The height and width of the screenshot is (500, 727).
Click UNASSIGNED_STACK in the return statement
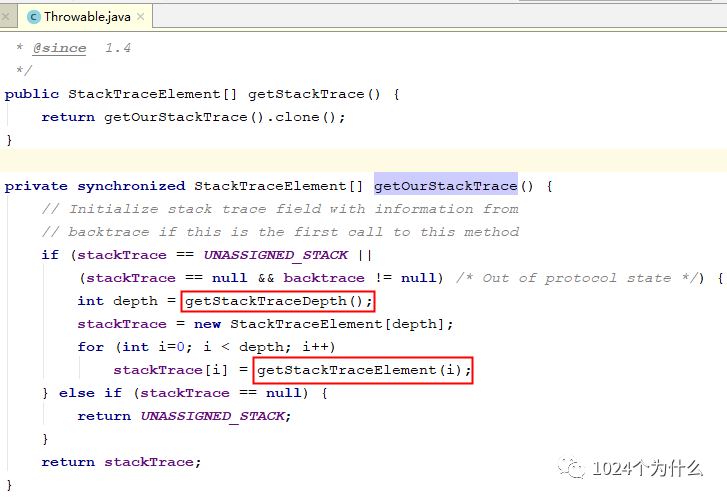click(212, 416)
